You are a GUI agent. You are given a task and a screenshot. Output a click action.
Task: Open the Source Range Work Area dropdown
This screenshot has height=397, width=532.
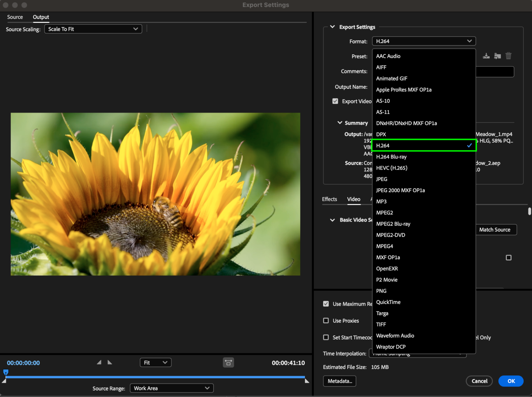click(x=171, y=388)
